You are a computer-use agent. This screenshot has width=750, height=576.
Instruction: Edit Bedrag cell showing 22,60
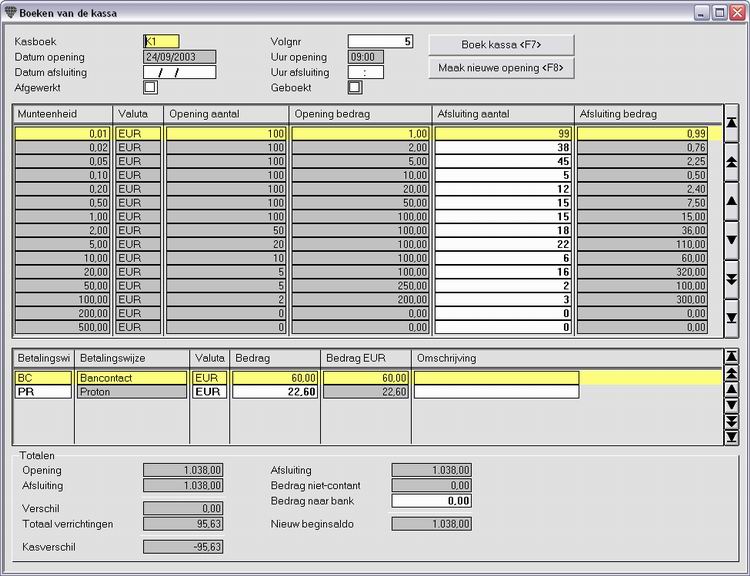click(275, 392)
